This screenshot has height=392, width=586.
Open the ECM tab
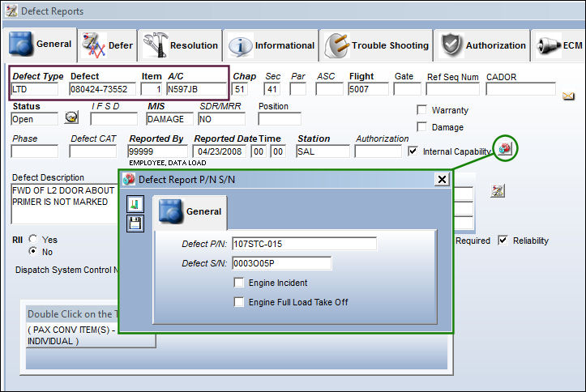coord(559,45)
